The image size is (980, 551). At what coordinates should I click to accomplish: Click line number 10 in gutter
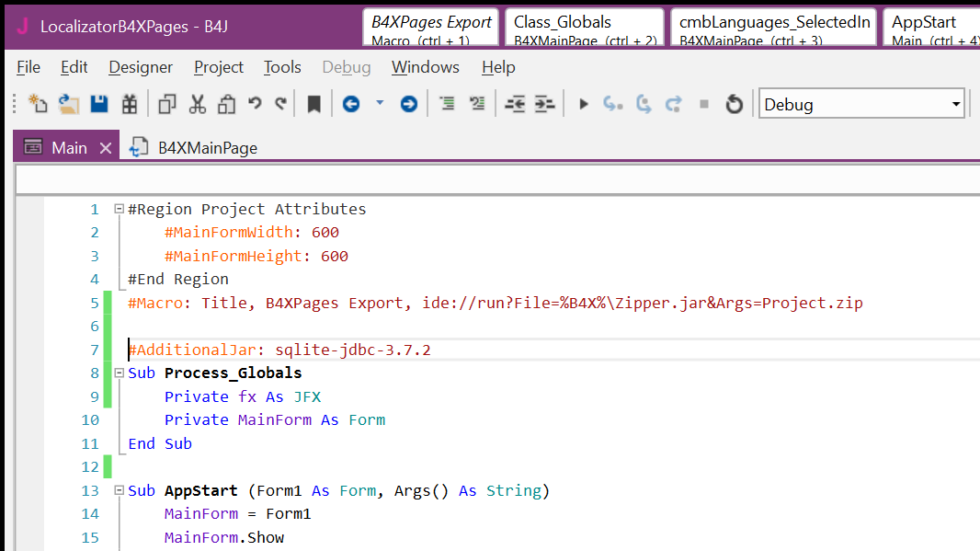[90, 419]
